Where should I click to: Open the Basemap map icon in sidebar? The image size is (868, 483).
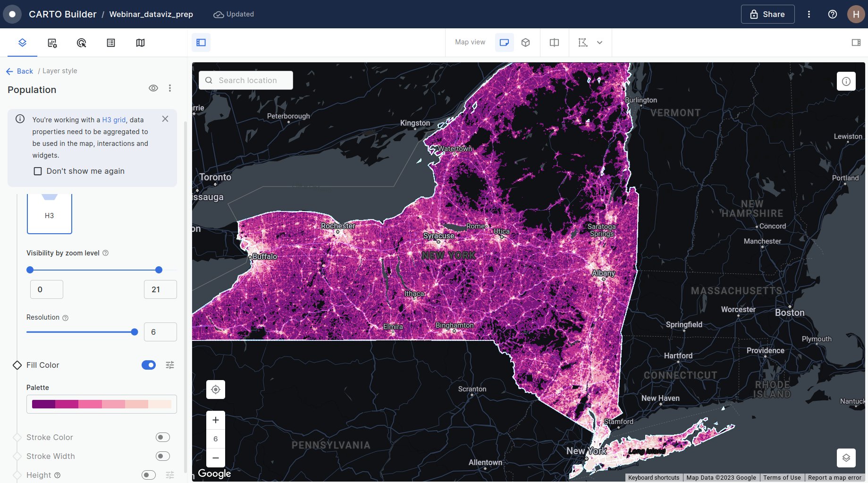pyautogui.click(x=140, y=42)
